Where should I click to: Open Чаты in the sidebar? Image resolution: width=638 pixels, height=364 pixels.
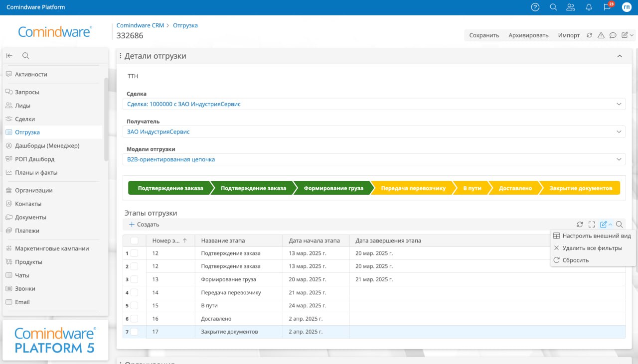pos(22,275)
